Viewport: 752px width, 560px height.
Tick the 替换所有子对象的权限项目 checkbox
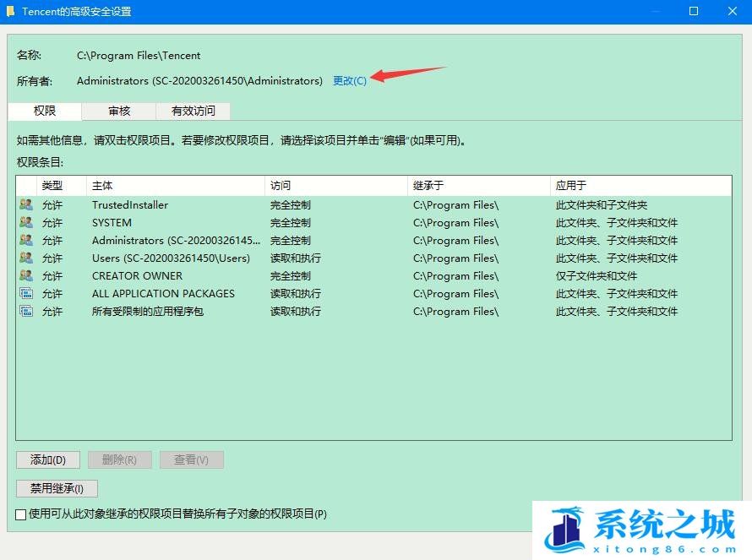20,514
